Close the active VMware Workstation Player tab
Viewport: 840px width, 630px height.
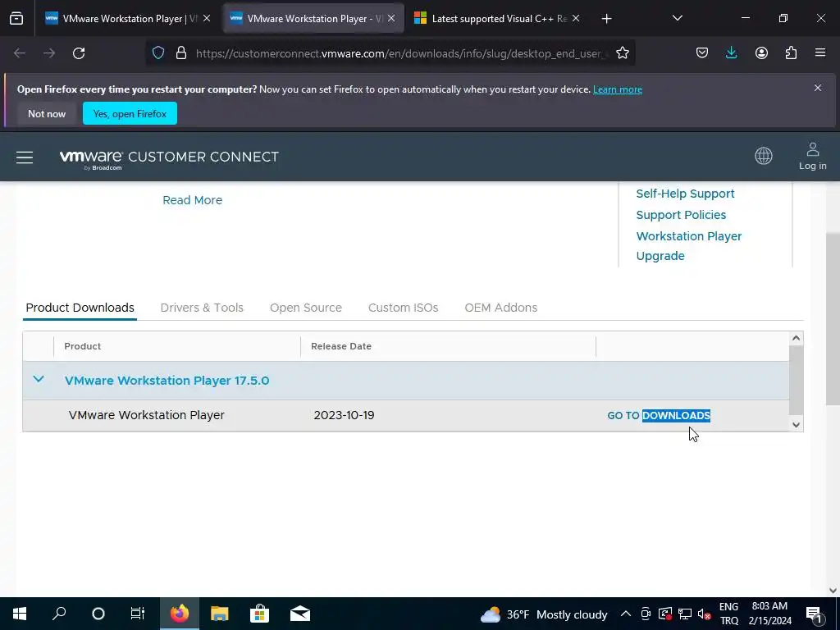(391, 18)
